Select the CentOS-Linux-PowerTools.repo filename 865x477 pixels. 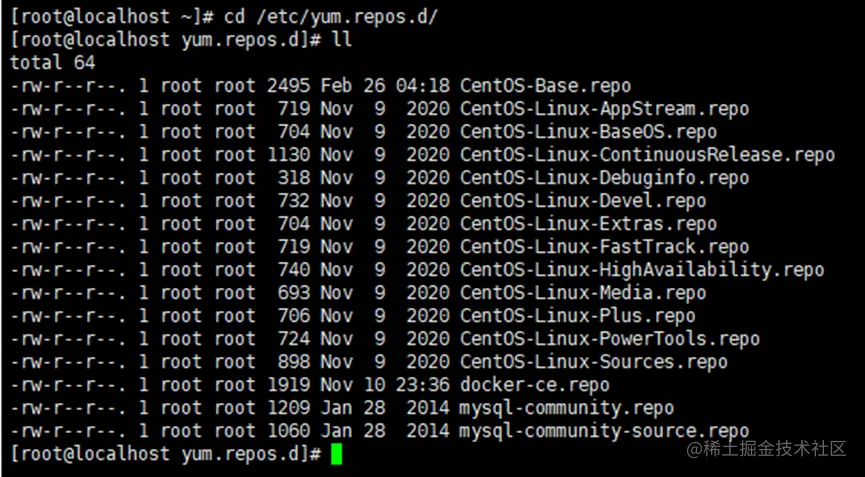click(x=610, y=339)
